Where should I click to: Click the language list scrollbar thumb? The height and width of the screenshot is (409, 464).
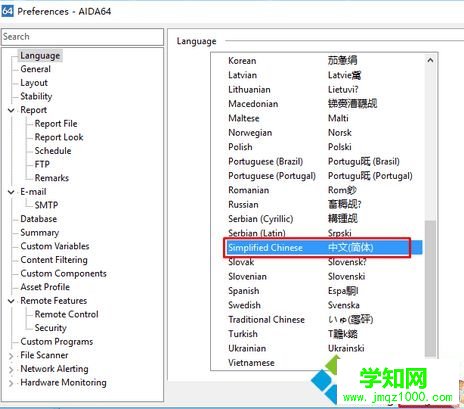430,288
